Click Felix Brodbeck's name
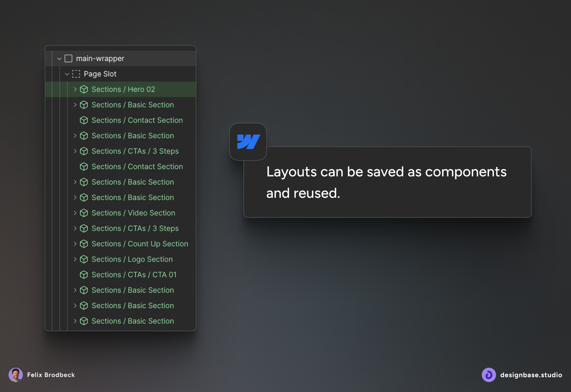This screenshot has height=392, width=571. click(51, 375)
